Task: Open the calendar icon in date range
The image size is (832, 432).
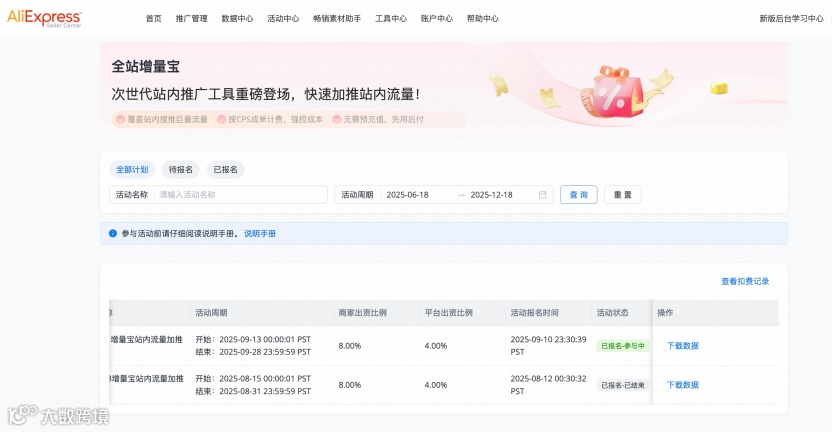Action: coord(542,195)
